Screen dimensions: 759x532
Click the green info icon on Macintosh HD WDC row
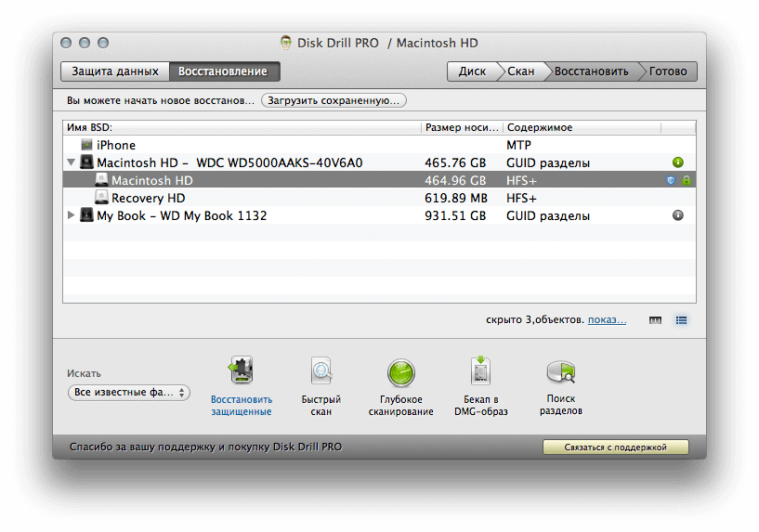click(677, 162)
